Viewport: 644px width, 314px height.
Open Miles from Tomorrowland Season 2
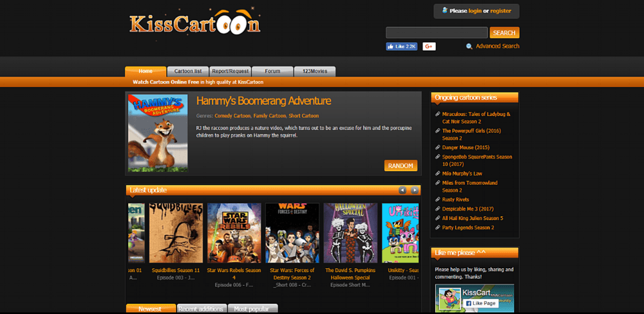coord(470,187)
